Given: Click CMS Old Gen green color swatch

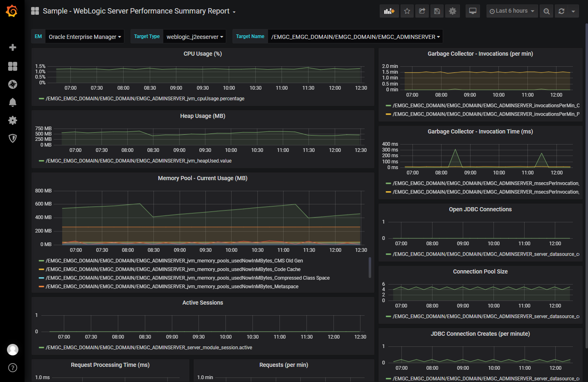Looking at the screenshot, I should click(x=41, y=261).
